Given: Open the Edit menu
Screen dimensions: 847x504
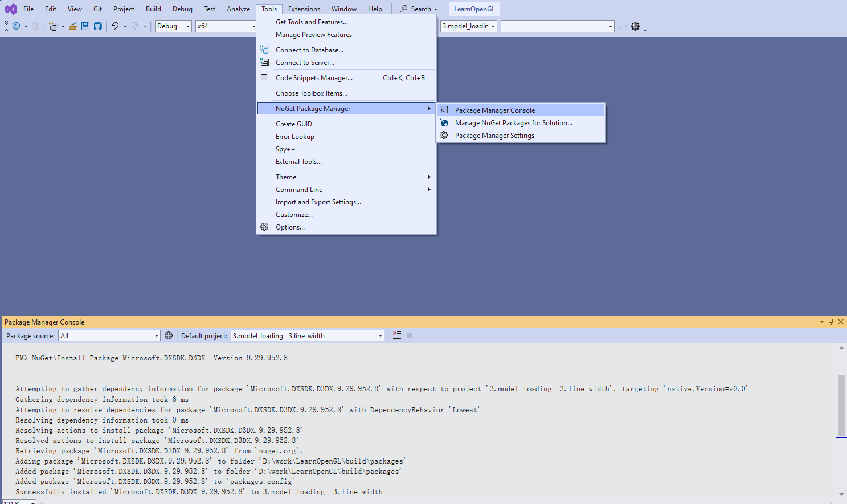Looking at the screenshot, I should (x=51, y=9).
